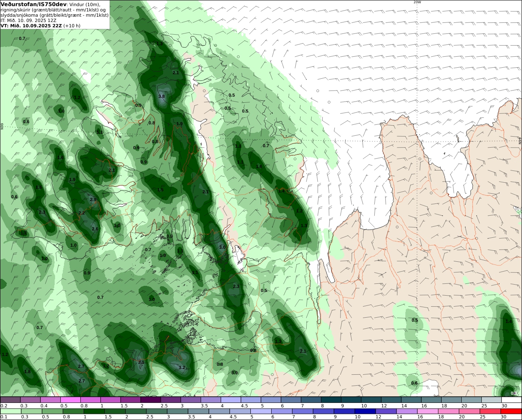Click the light lavender upper-row swatch labeled 4
Screen dimensions: 522x420
pyautogui.click(x=230, y=400)
